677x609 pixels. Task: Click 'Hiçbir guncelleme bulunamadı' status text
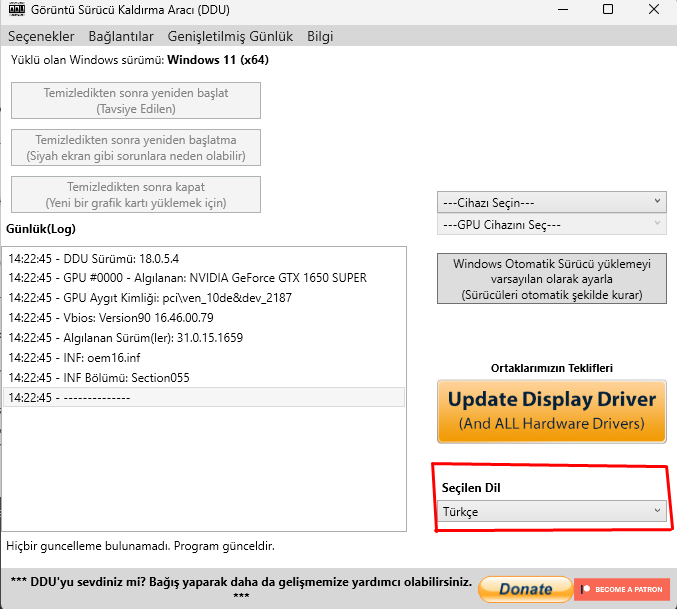[x=140, y=546]
